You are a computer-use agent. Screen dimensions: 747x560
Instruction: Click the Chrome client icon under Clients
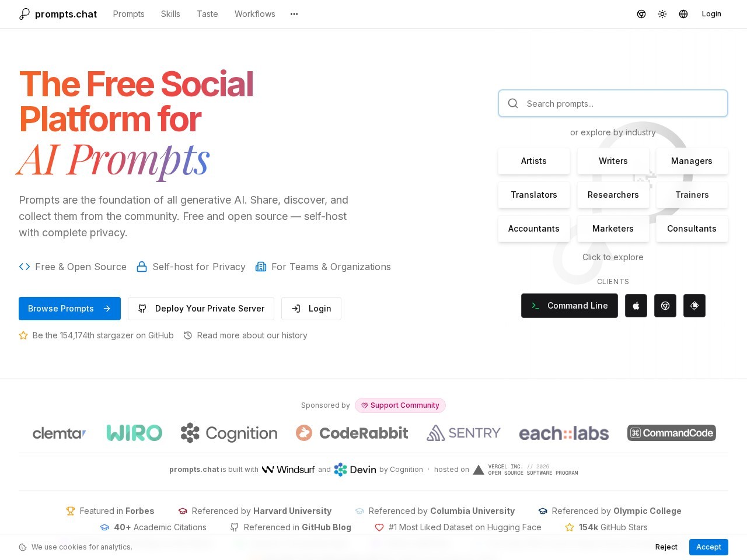click(665, 306)
